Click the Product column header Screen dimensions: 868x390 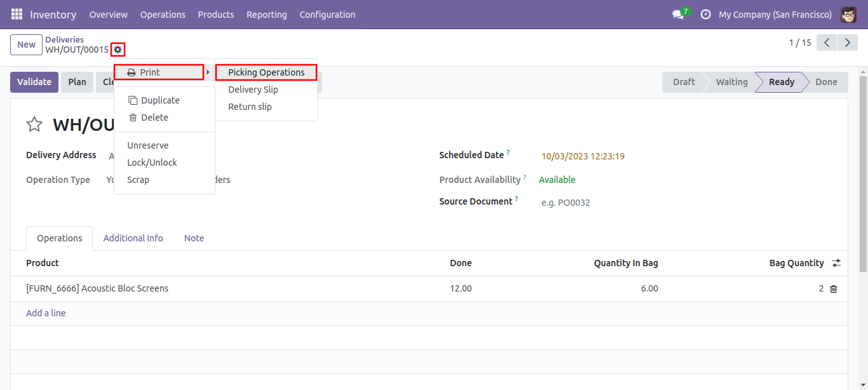[43, 263]
